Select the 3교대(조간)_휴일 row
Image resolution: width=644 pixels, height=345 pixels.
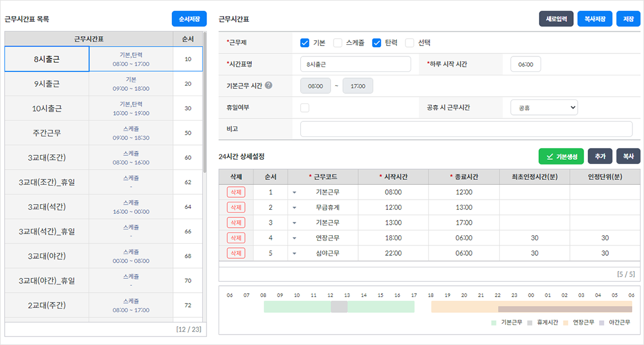104,182
